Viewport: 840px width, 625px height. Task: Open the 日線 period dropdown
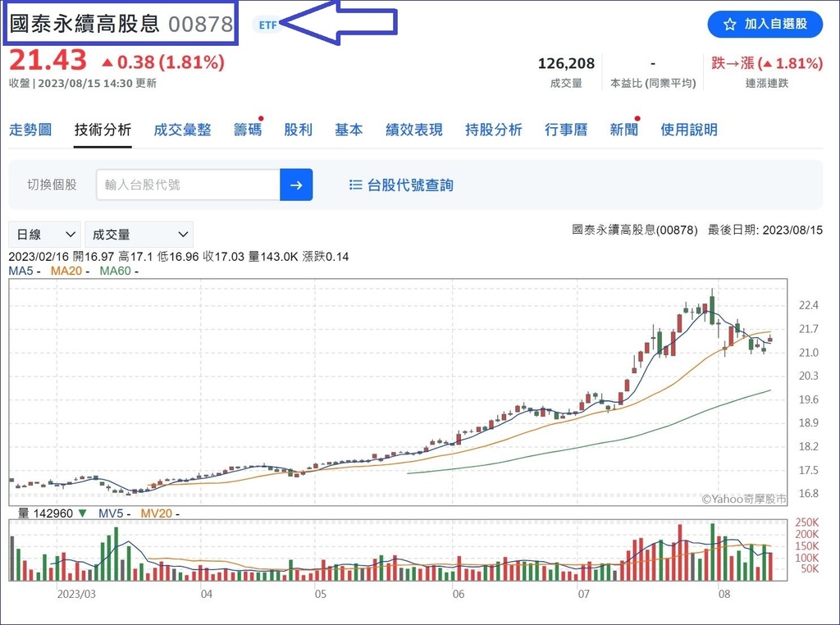[45, 235]
